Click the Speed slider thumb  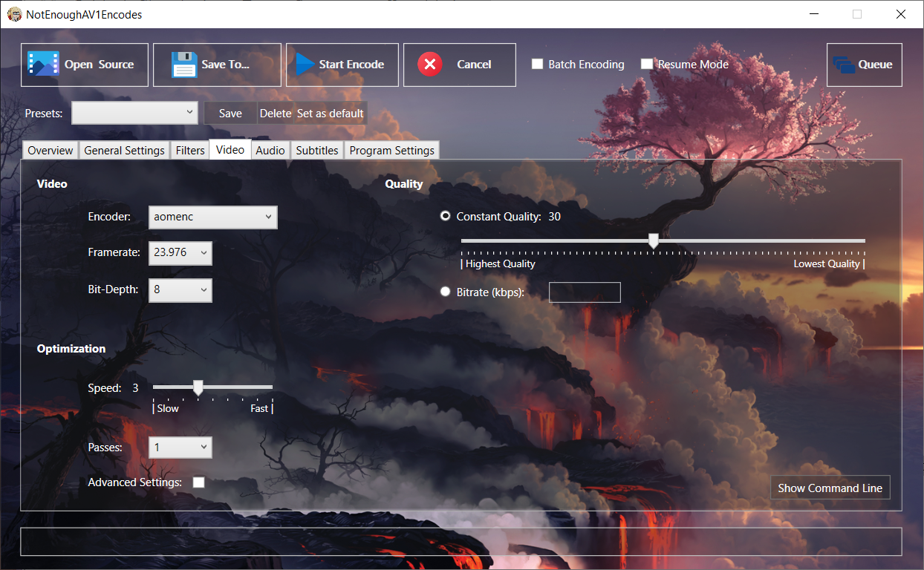pos(198,387)
